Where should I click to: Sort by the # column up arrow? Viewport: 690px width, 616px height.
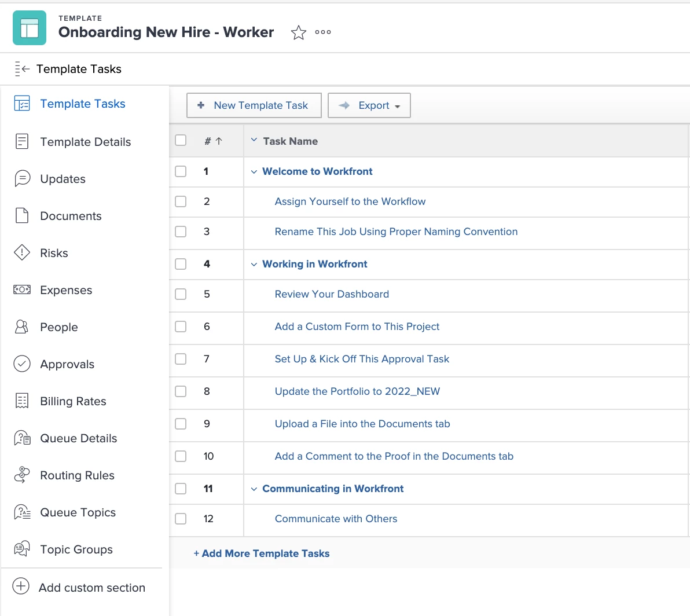tap(219, 141)
